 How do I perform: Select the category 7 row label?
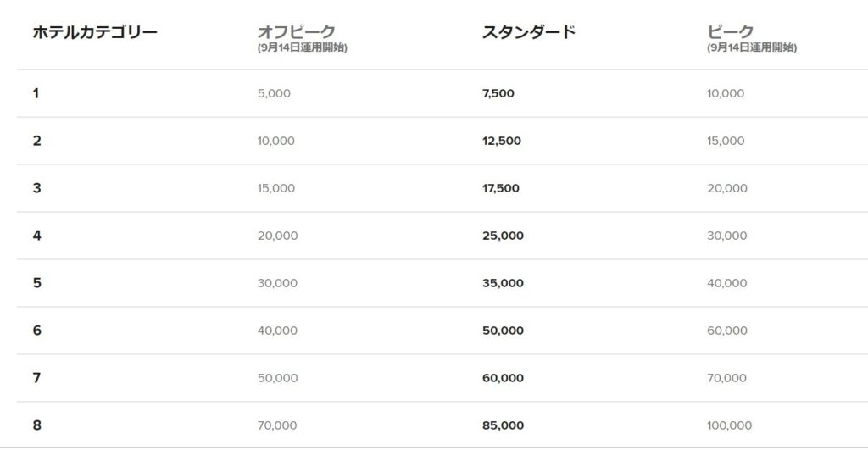point(36,378)
